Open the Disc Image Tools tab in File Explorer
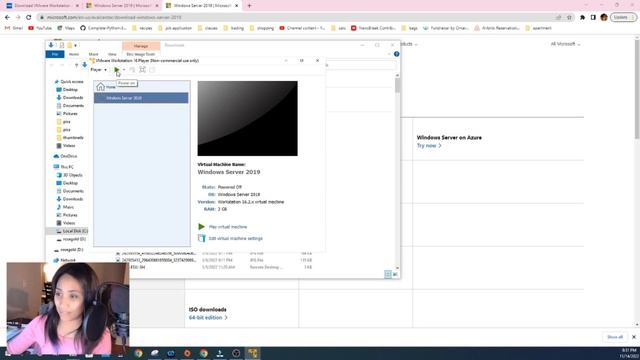The image size is (640, 360). pos(141,54)
